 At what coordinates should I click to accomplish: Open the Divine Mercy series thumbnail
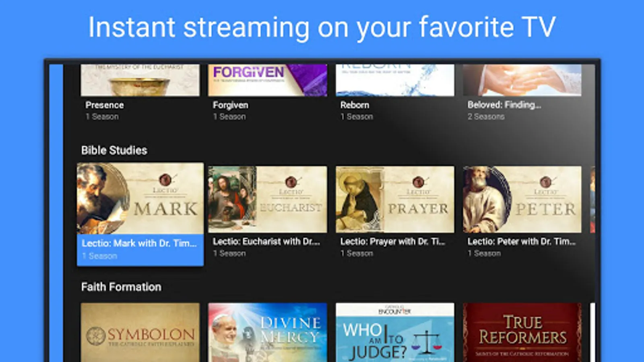pos(268,332)
